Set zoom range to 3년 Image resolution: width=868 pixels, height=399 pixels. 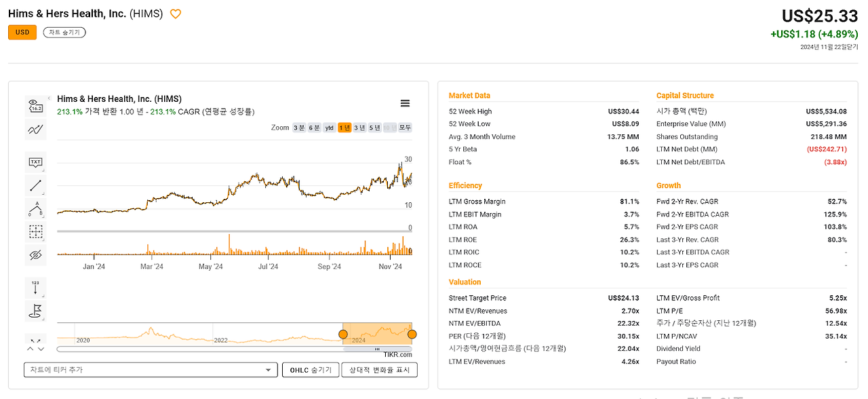359,128
